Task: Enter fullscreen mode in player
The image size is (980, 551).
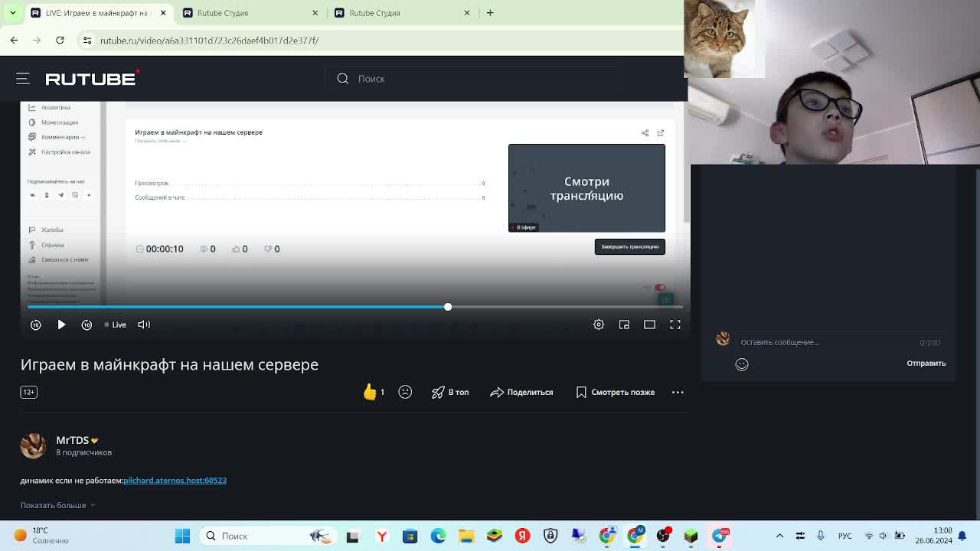Action: [675, 324]
